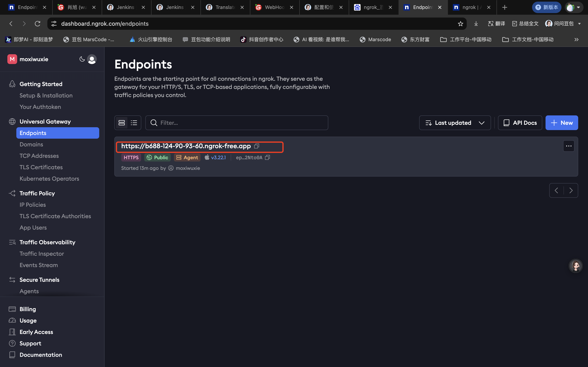
Task: Open the browser downloads icon
Action: pos(476,23)
